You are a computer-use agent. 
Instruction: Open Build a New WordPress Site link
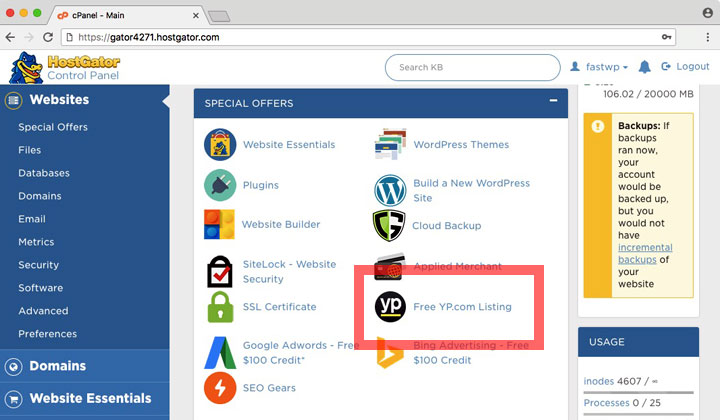click(472, 190)
